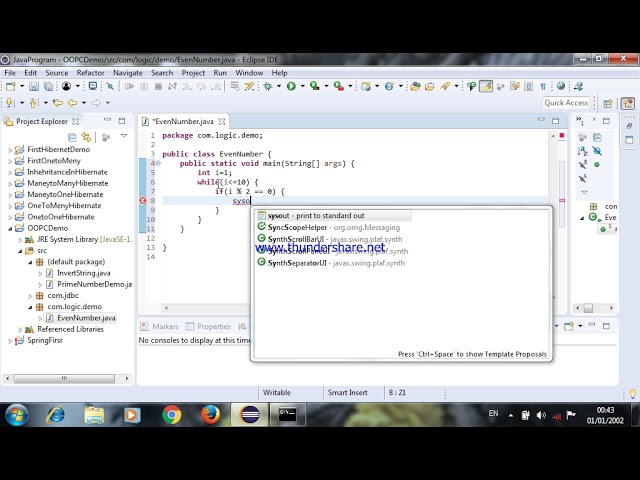Switch to the Properties tab
Screen dimensions: 640x480
(x=208, y=327)
